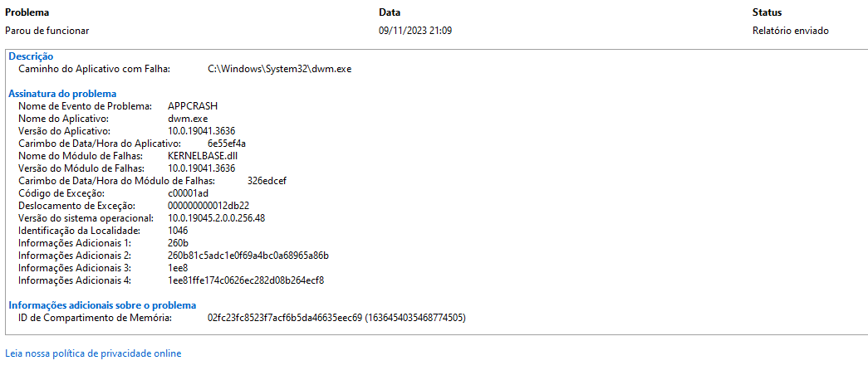The image size is (868, 380).
Task: Sort by the Problema column header
Action: pos(27,12)
